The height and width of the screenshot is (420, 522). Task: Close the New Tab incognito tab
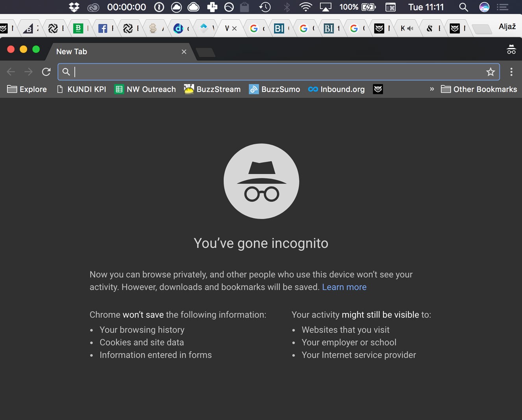click(x=184, y=52)
